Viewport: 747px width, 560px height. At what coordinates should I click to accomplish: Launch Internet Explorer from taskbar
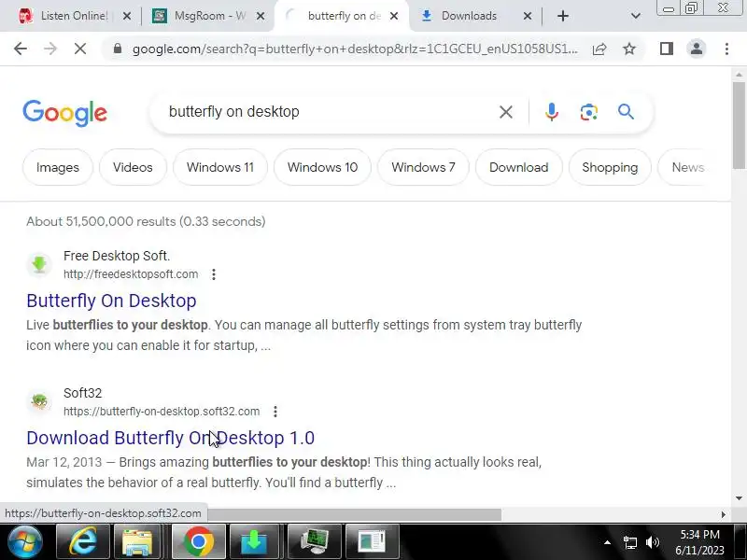(83, 542)
